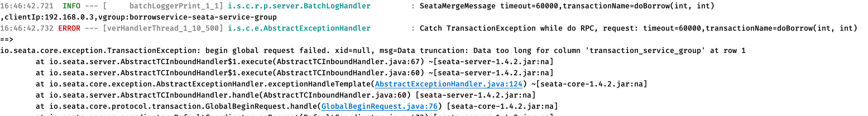868x116 pixels.
Task: Click the borrowservice-seata-service-group vgroup value
Action: [203, 17]
